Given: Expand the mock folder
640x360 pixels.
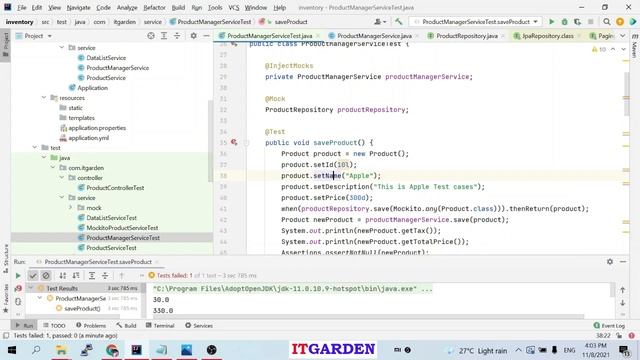Looking at the screenshot, I should tap(71, 207).
